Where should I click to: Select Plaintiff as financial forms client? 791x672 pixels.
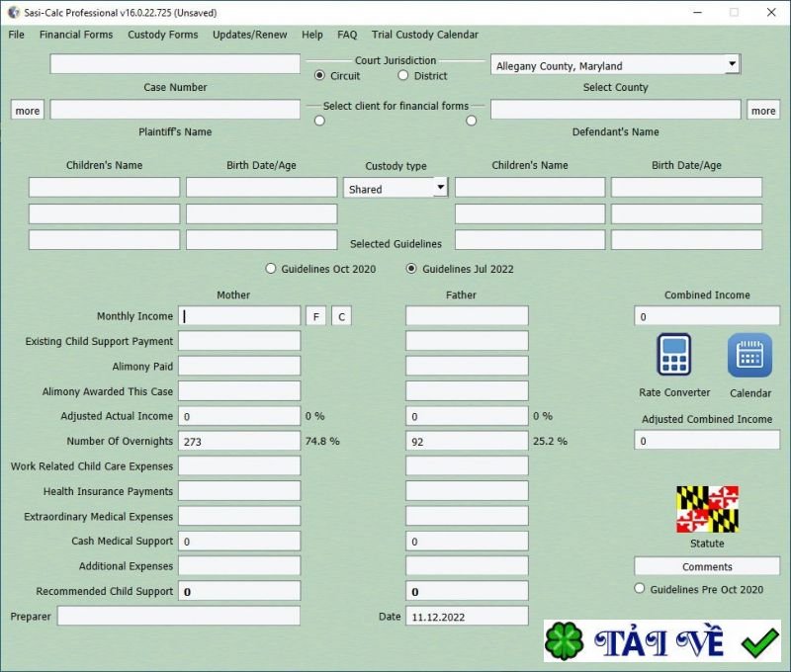tap(319, 121)
